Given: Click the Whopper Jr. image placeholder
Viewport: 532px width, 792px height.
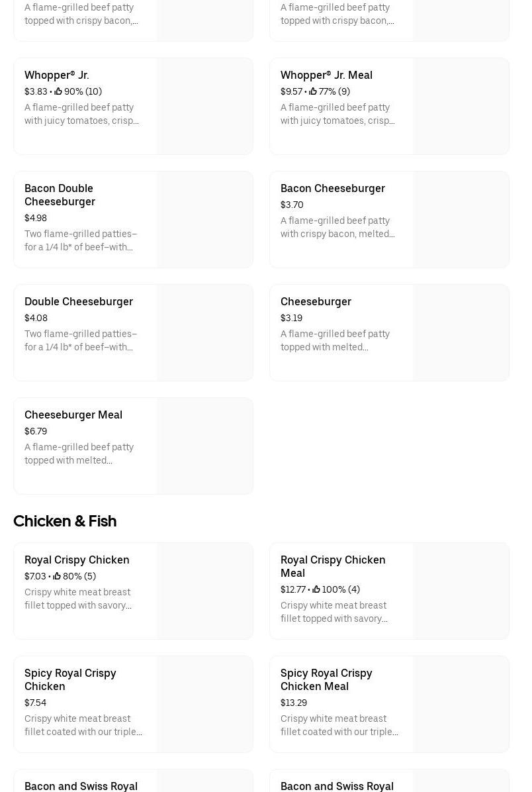Looking at the screenshot, I should [x=204, y=107].
